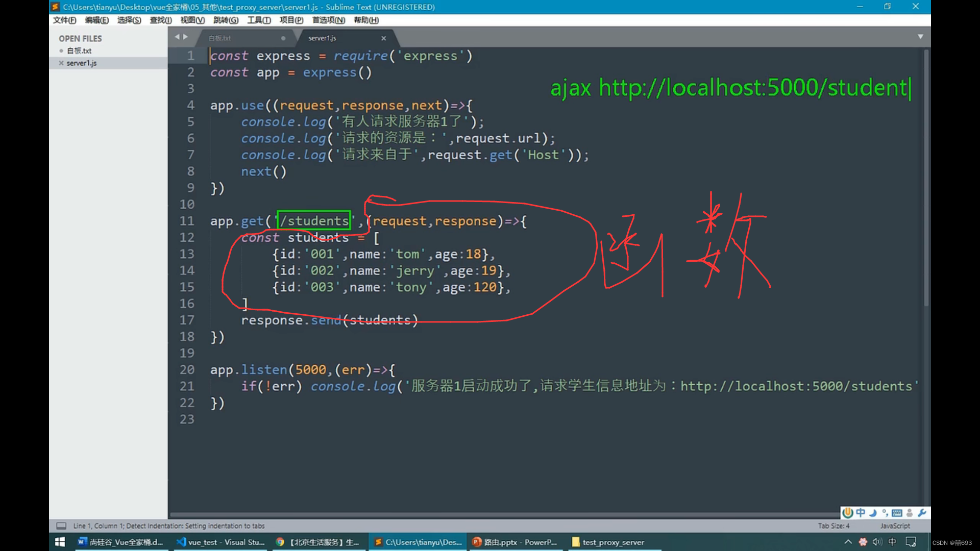980x551 pixels.
Task: Click the IME wrench settings icon
Action: pos(922,513)
